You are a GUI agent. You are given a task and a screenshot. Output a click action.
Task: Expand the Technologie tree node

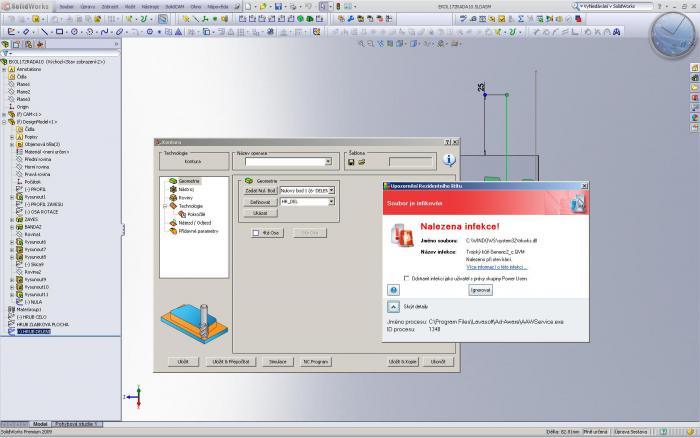167,205
